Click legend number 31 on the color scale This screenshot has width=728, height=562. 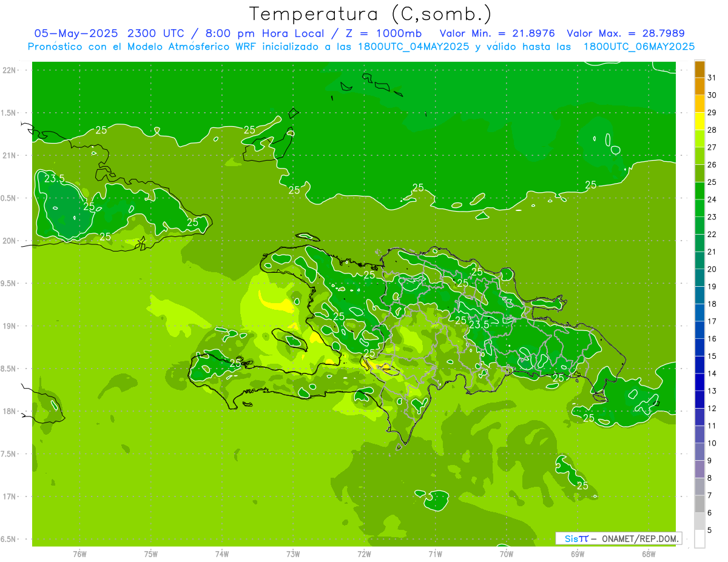712,78
